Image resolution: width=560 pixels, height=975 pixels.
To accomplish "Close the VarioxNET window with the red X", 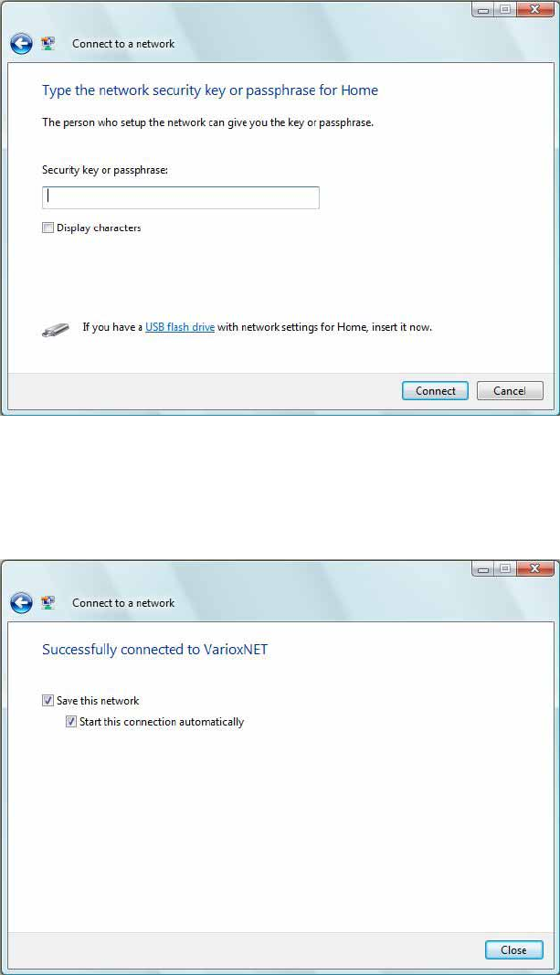I will [x=534, y=568].
